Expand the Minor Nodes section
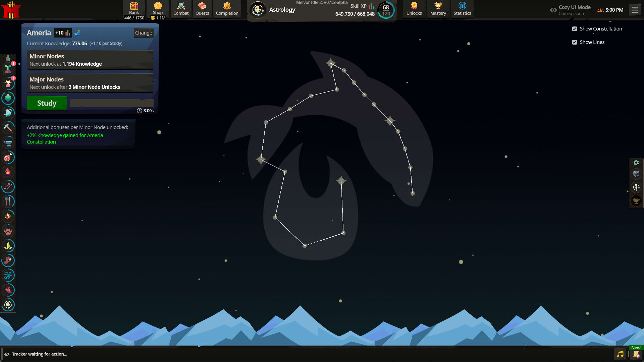The image size is (644, 362). click(x=90, y=60)
